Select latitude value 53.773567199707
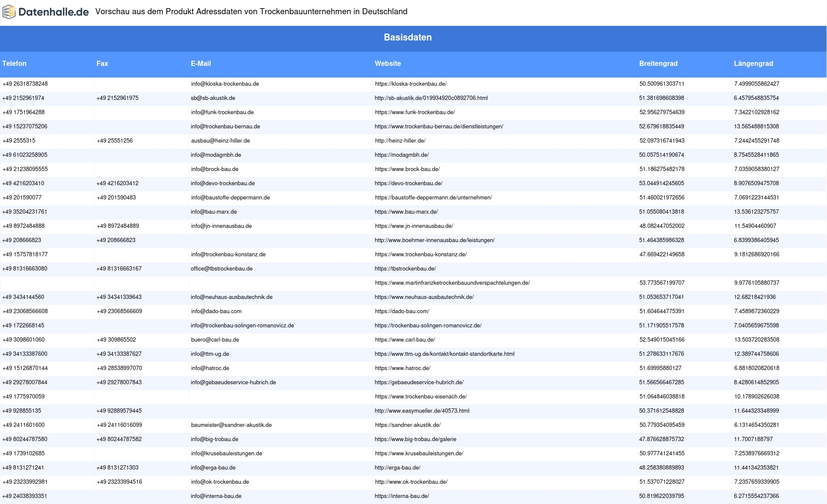 tap(662, 283)
